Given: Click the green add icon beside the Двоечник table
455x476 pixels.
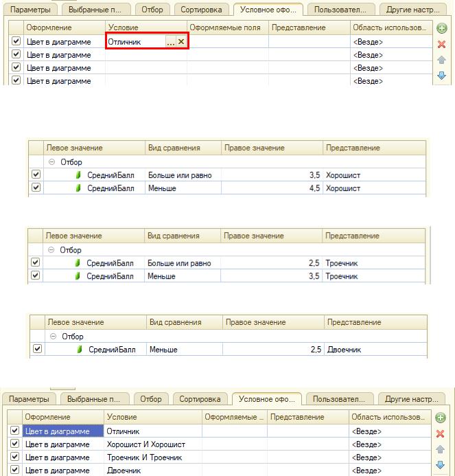Looking at the screenshot, I should (x=441, y=418).
